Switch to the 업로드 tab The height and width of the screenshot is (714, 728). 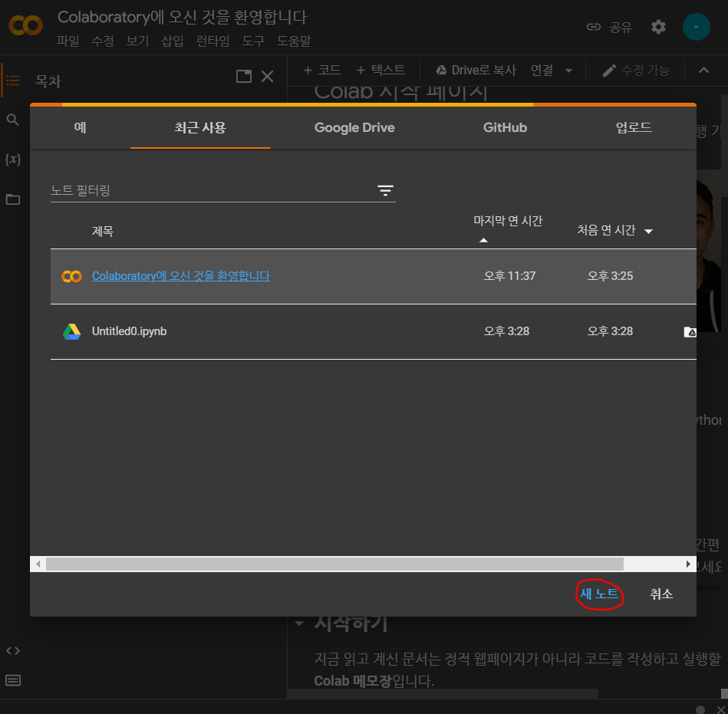pyautogui.click(x=634, y=127)
